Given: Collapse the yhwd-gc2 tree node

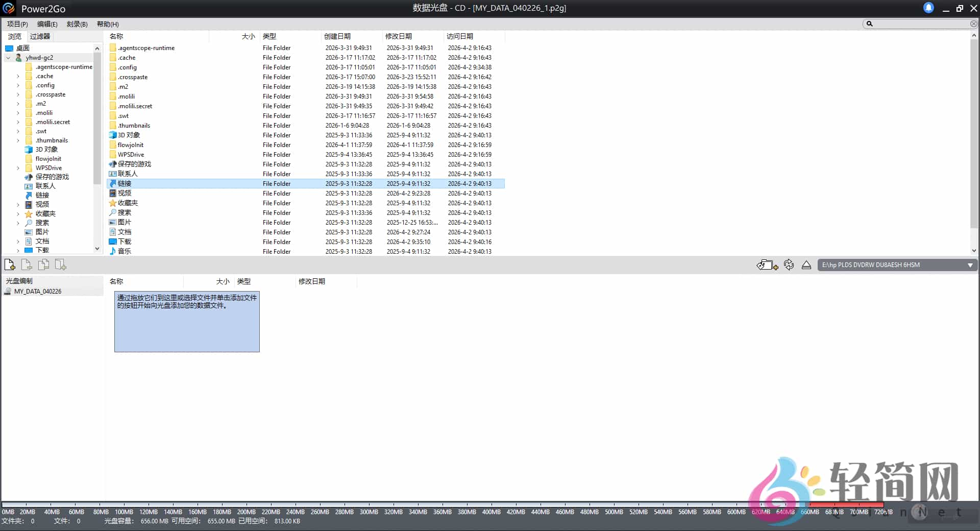Looking at the screenshot, I should pyautogui.click(x=8, y=58).
